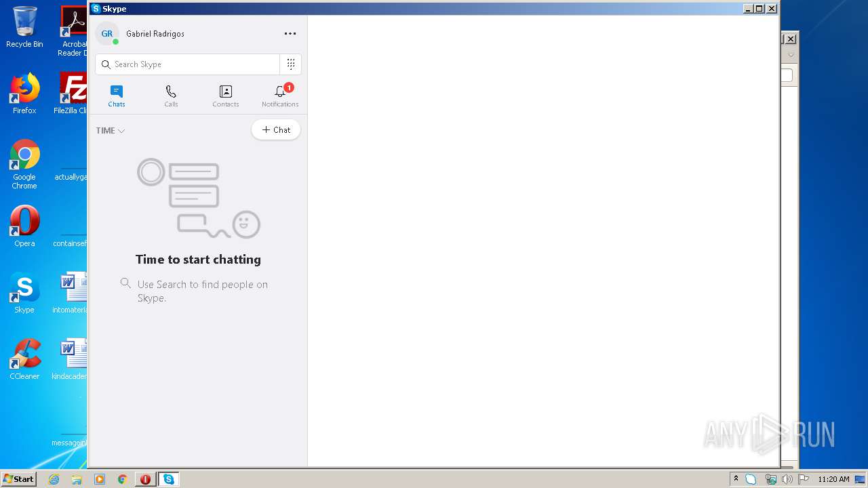The width and height of the screenshot is (868, 488).
Task: Select the Gabriel Radrigos name text
Action: pos(155,34)
